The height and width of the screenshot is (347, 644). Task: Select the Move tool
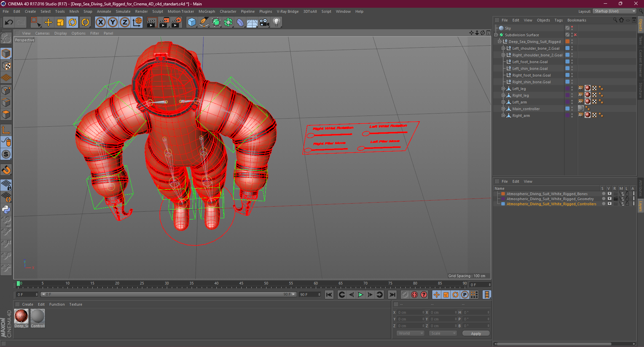[x=48, y=22]
